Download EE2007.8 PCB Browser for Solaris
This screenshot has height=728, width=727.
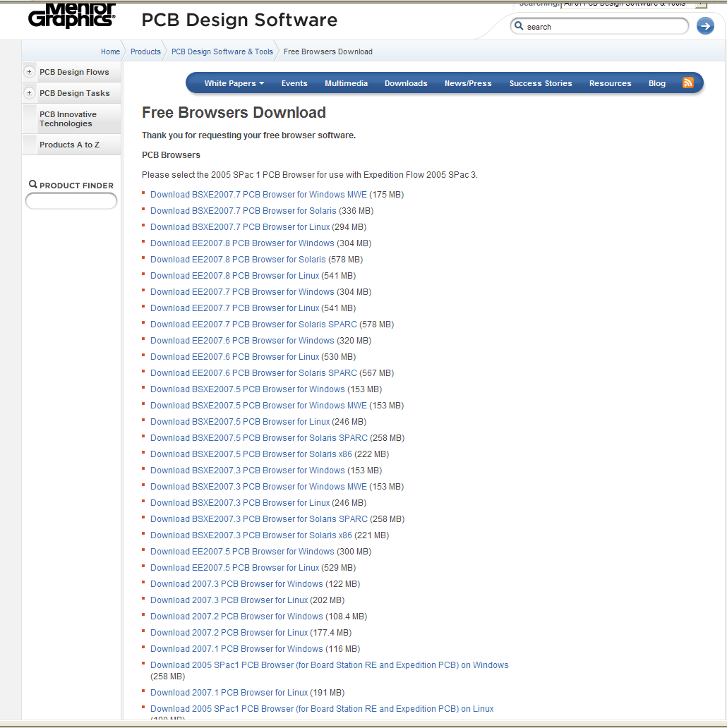(238, 260)
